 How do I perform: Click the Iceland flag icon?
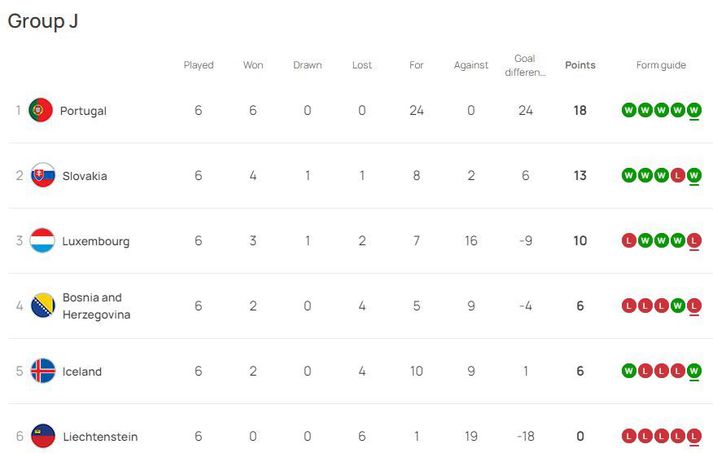[x=43, y=371]
